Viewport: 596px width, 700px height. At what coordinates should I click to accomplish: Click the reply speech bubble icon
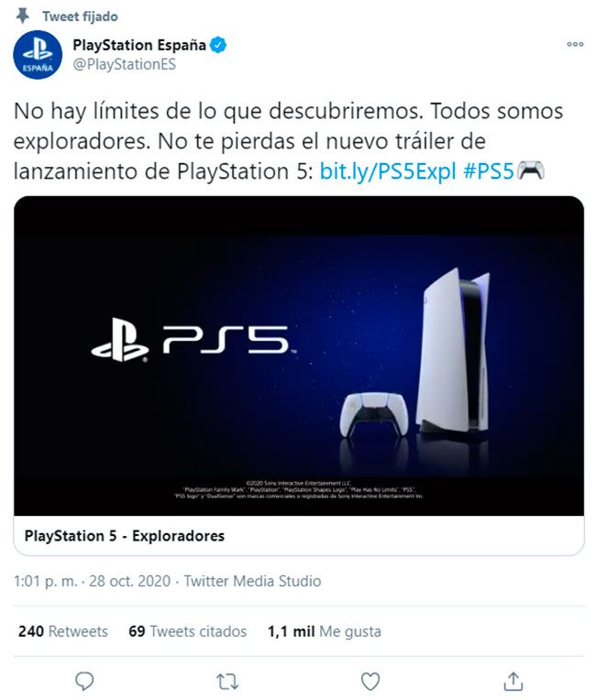coord(84,682)
